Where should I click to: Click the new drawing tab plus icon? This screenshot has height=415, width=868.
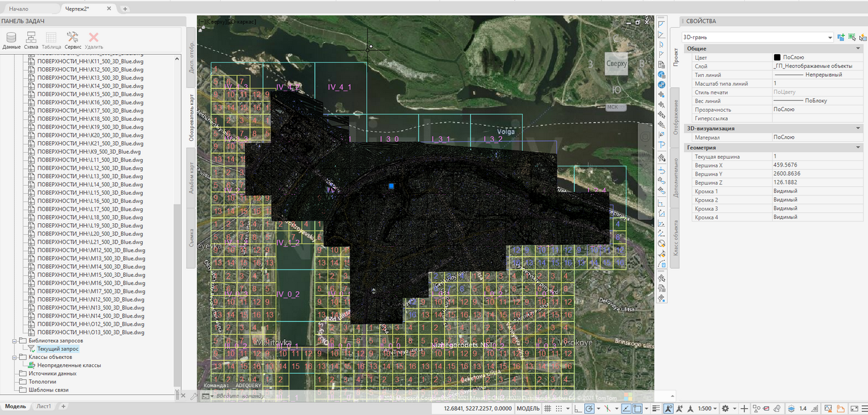125,9
